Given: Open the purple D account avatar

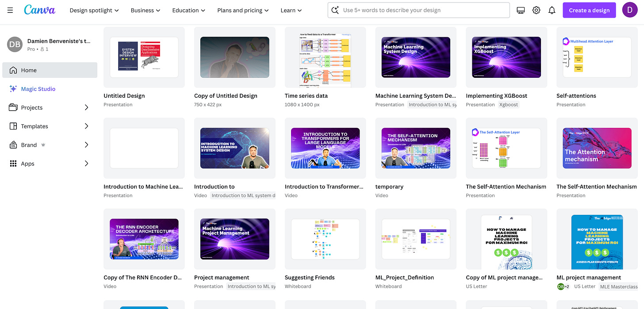Looking at the screenshot, I should [x=630, y=10].
